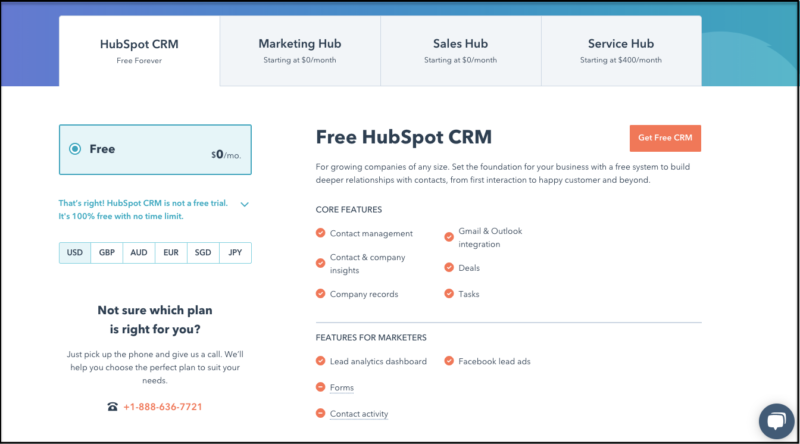Viewport: 800px width, 444px height.
Task: Click the checkmark icon next to Gmail & Outlook integration
Action: pyautogui.click(x=449, y=237)
